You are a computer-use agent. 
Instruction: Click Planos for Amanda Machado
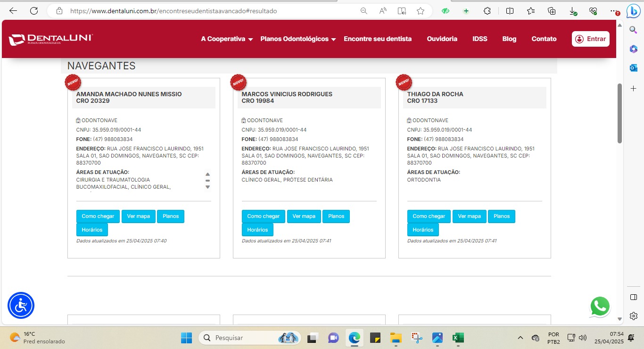click(x=171, y=216)
